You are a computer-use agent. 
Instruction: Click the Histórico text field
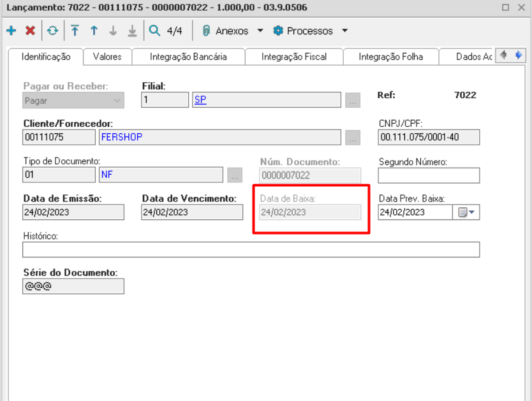(x=251, y=249)
